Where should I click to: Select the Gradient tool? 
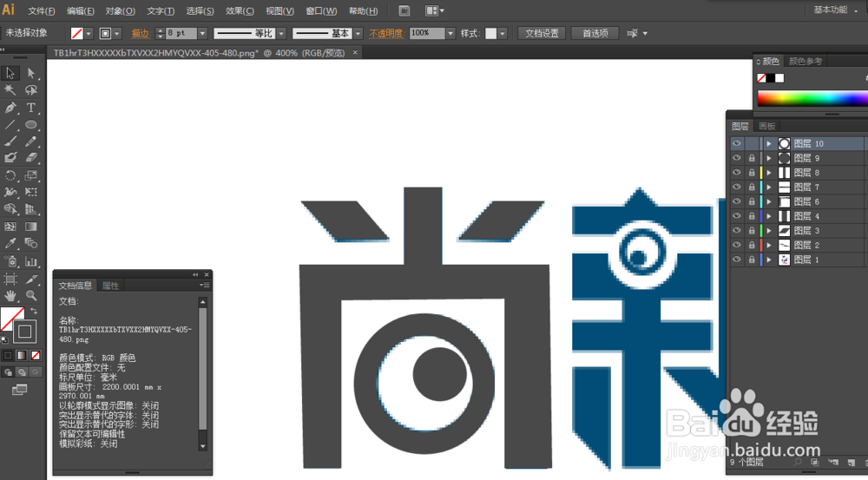[31, 227]
